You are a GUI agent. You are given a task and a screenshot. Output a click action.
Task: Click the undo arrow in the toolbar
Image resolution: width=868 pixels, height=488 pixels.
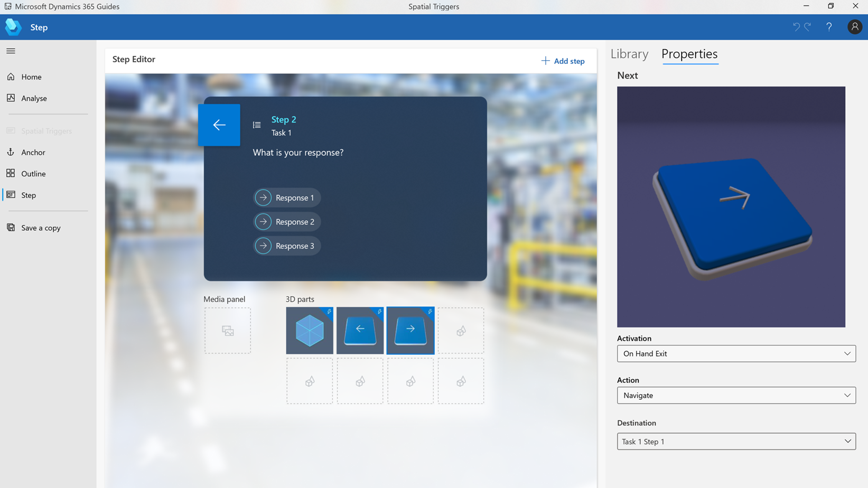[x=797, y=26]
